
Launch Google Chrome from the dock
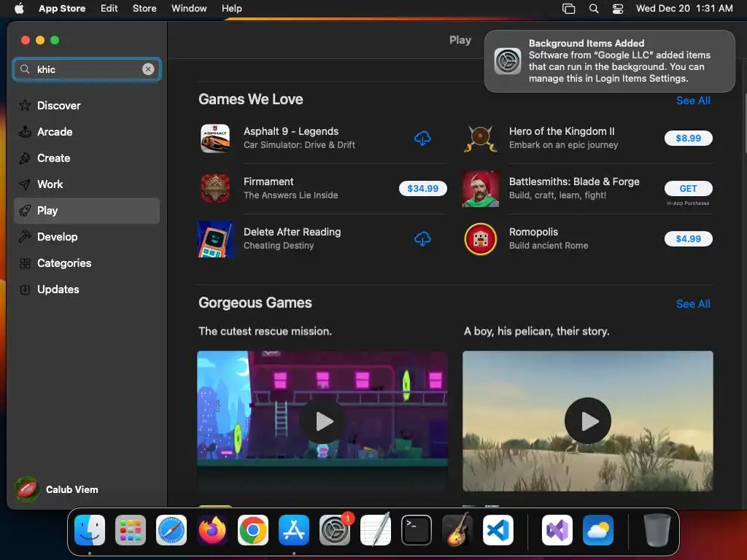click(x=252, y=530)
